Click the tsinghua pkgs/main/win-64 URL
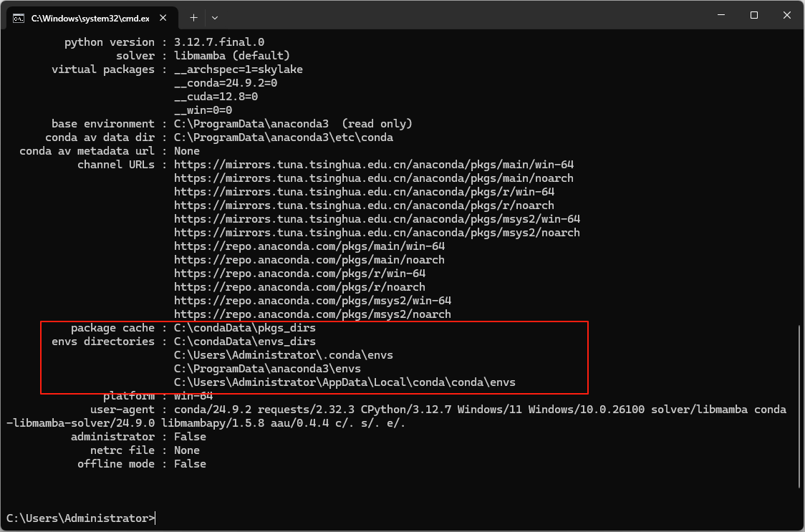 (x=374, y=164)
